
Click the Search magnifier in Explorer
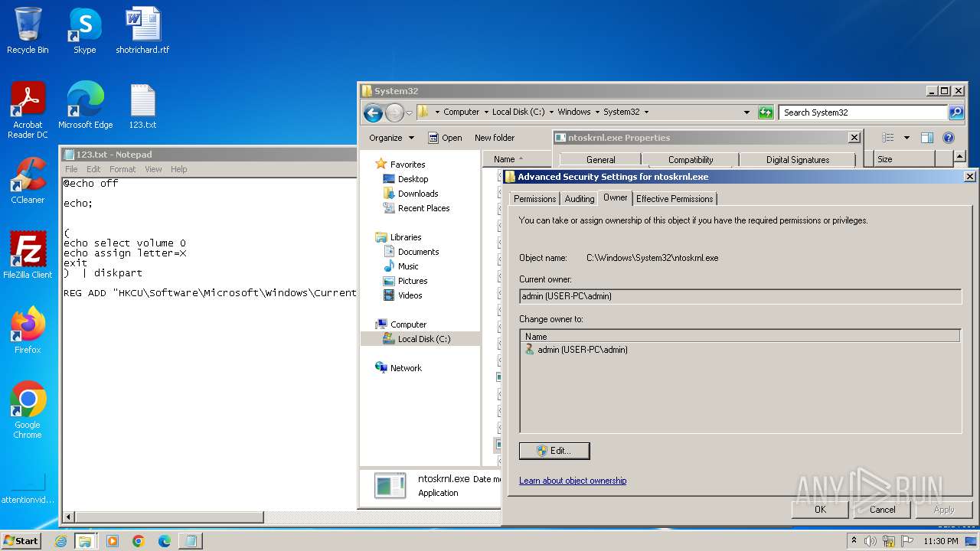click(x=955, y=112)
